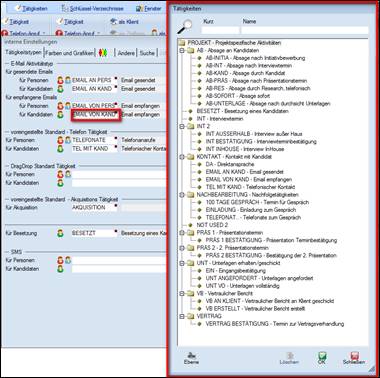
Task: Click the diamond bullet before BESETZT tree item
Action: 191,111
